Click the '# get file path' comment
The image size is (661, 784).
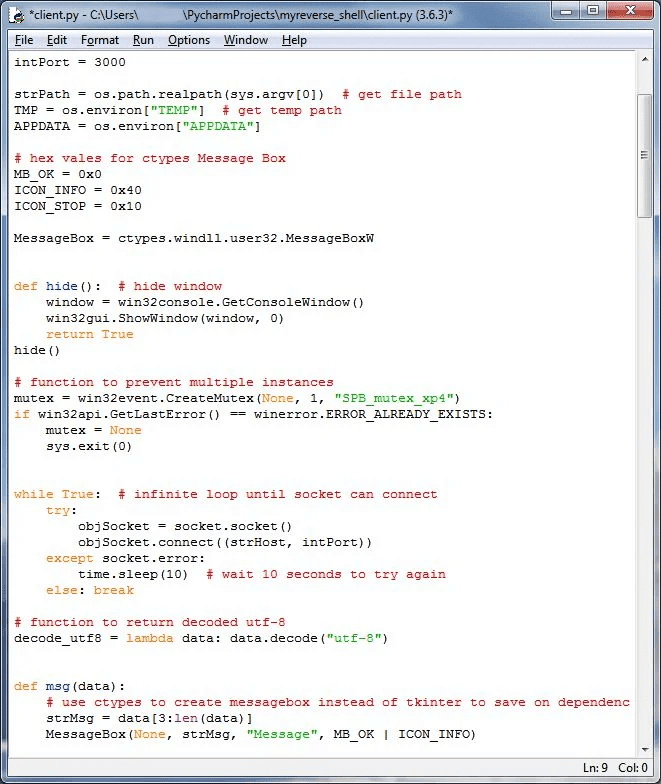click(x=402, y=94)
